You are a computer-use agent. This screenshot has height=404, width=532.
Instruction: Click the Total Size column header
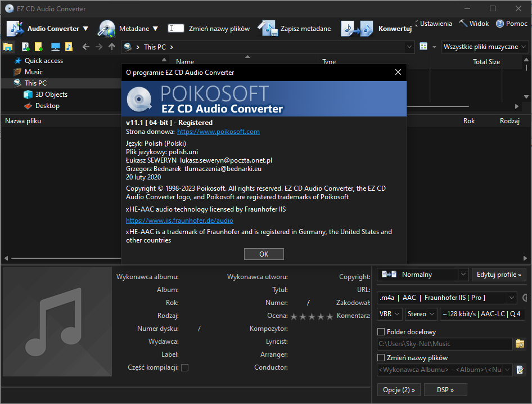coord(486,62)
